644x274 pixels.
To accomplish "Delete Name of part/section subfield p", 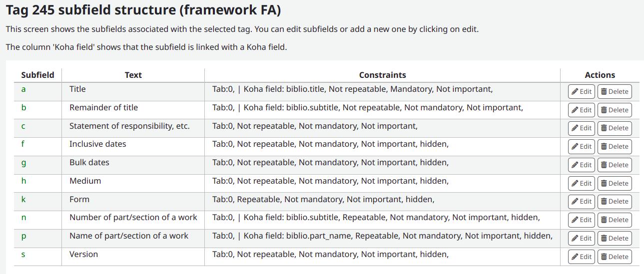I will 614,238.
